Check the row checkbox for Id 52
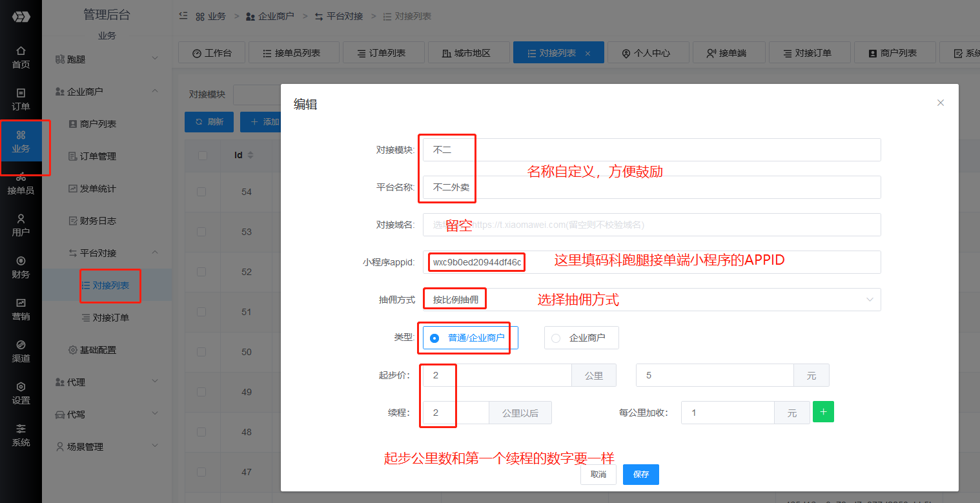980x503 pixels. point(202,272)
